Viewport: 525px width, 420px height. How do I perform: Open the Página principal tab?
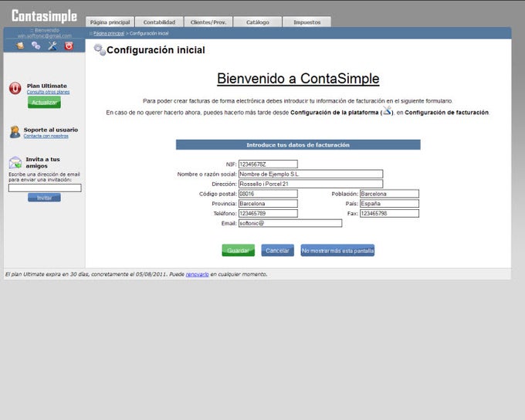coord(110,22)
